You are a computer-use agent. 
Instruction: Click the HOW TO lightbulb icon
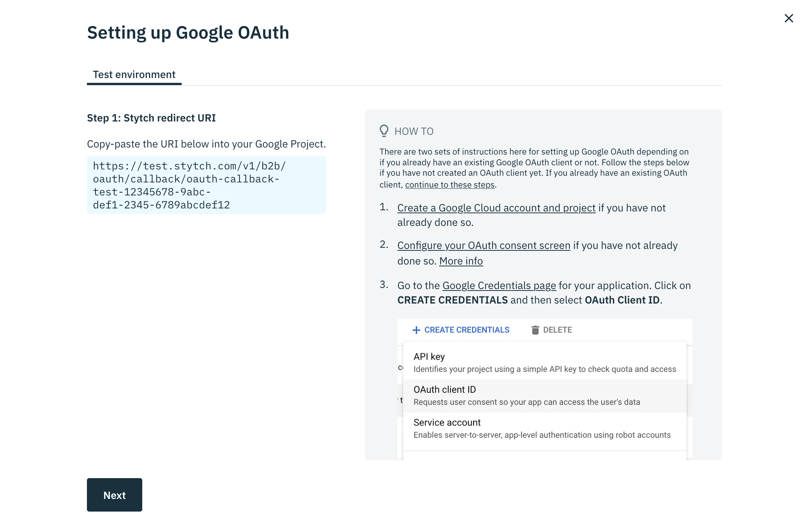(384, 131)
